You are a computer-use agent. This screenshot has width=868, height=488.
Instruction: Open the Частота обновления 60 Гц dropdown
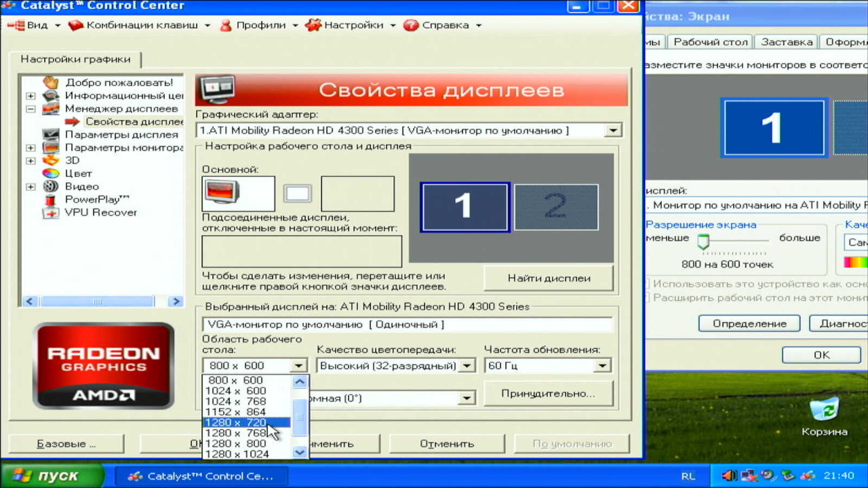pos(602,366)
